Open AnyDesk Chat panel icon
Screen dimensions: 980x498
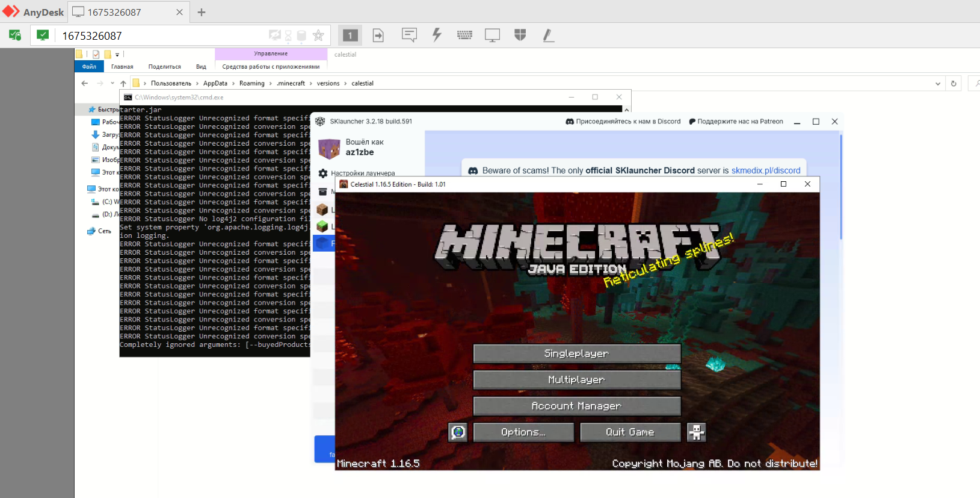coord(409,35)
